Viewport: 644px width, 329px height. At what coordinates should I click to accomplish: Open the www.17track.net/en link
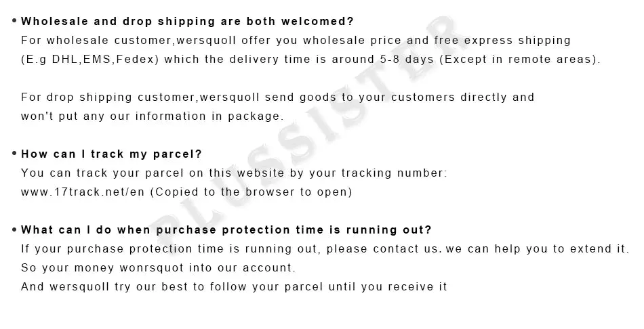[x=81, y=192]
